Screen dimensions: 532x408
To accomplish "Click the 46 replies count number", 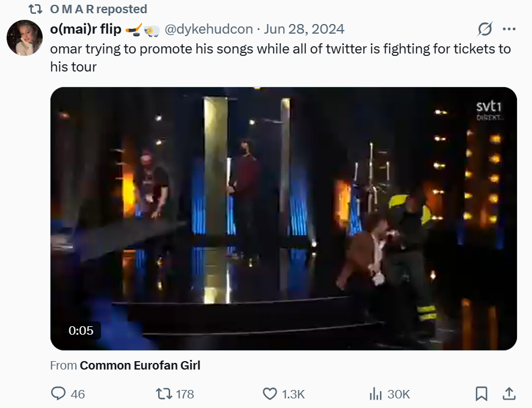I will point(78,394).
